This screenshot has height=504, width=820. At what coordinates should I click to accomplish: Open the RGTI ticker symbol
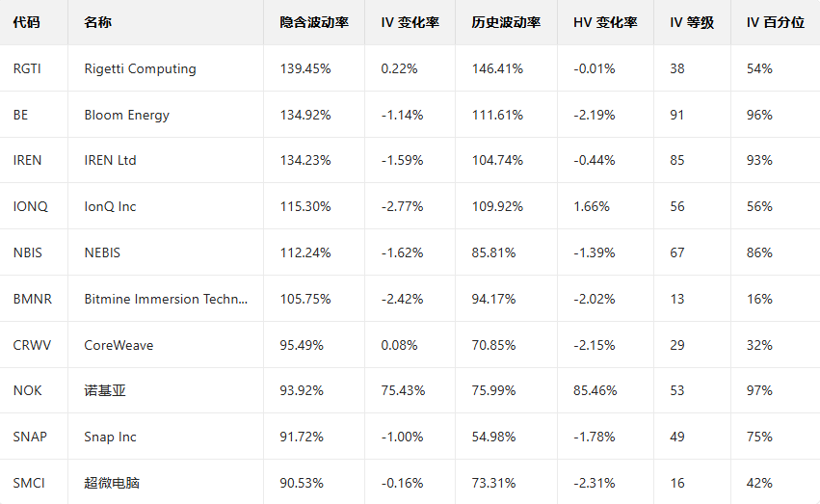(27, 68)
